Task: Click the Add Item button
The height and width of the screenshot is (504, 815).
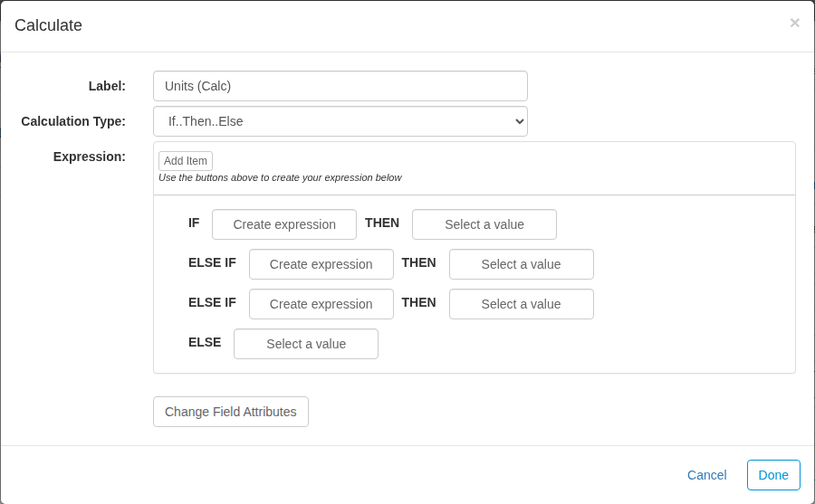Action: [186, 161]
